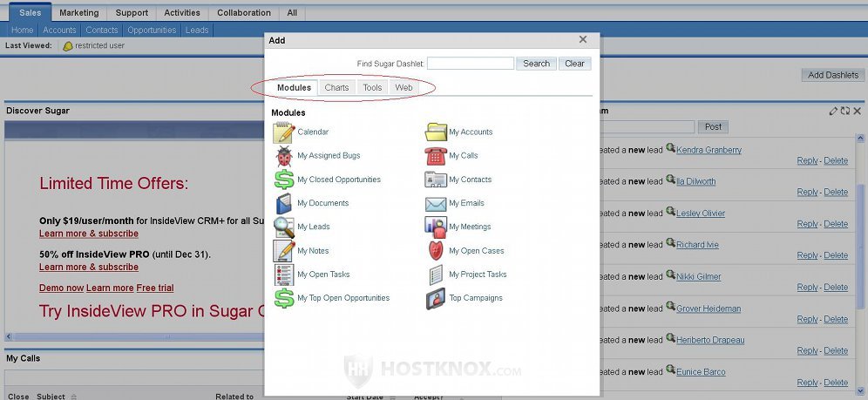The width and height of the screenshot is (868, 400).
Task: Open the Heriberto Drapeau lead link
Action: click(x=710, y=340)
